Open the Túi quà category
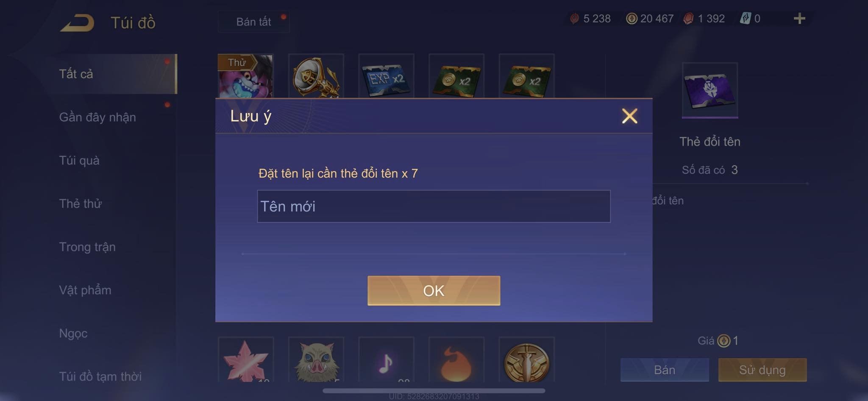 pos(79,161)
